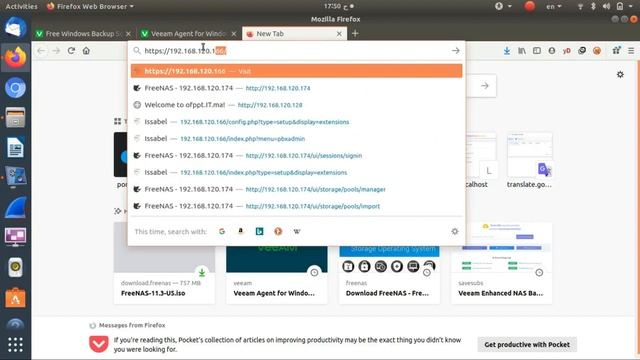
Task: Open the Firefox home page
Action: click(86, 51)
